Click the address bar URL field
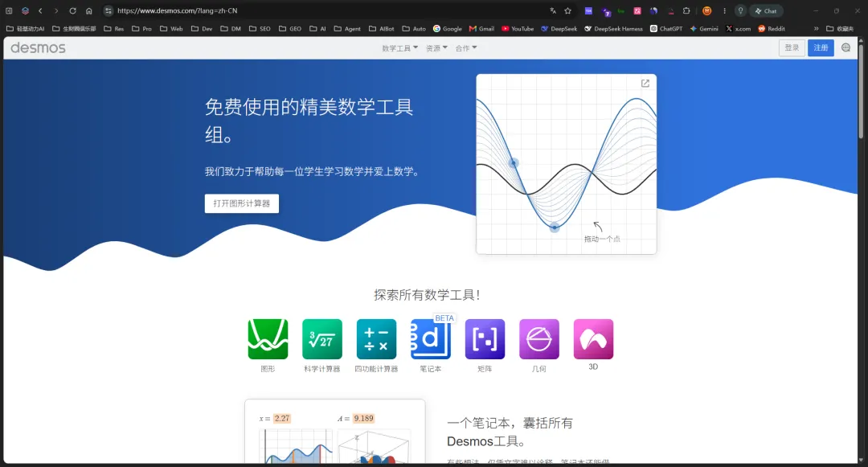Screen dimensions: 868x467 [332, 10]
